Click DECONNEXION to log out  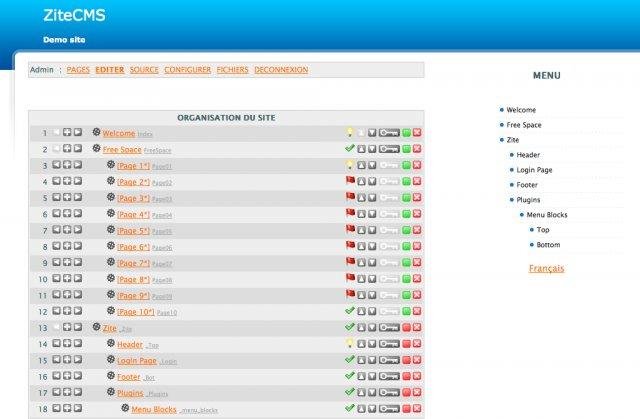[x=281, y=70]
